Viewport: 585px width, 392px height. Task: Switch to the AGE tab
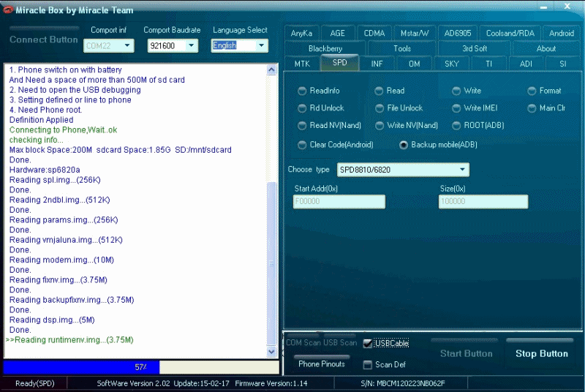tap(338, 33)
